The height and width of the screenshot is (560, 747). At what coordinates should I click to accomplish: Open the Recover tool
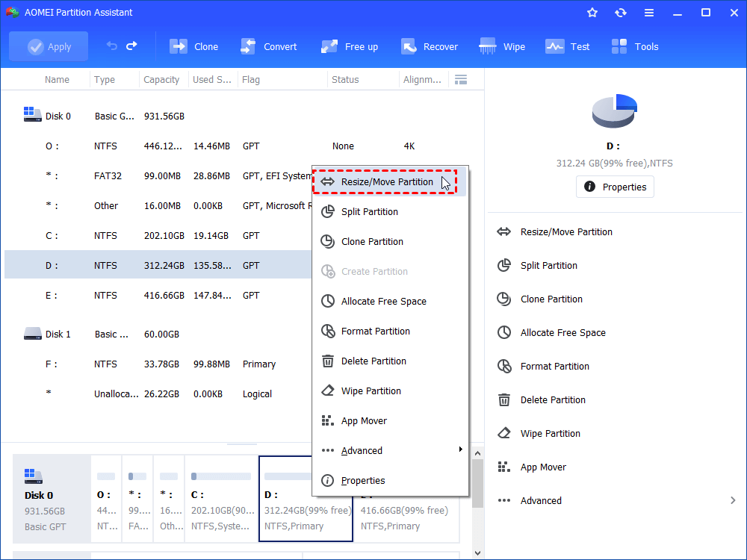tap(430, 46)
